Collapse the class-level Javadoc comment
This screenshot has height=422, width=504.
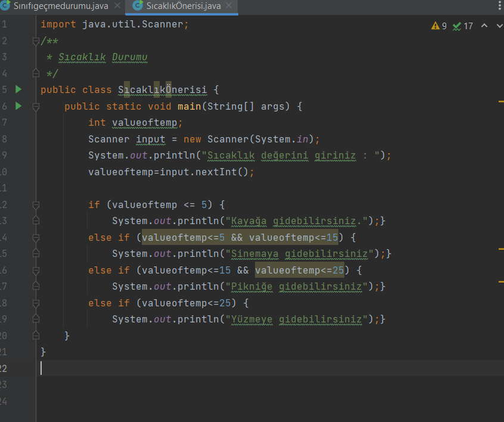36,42
